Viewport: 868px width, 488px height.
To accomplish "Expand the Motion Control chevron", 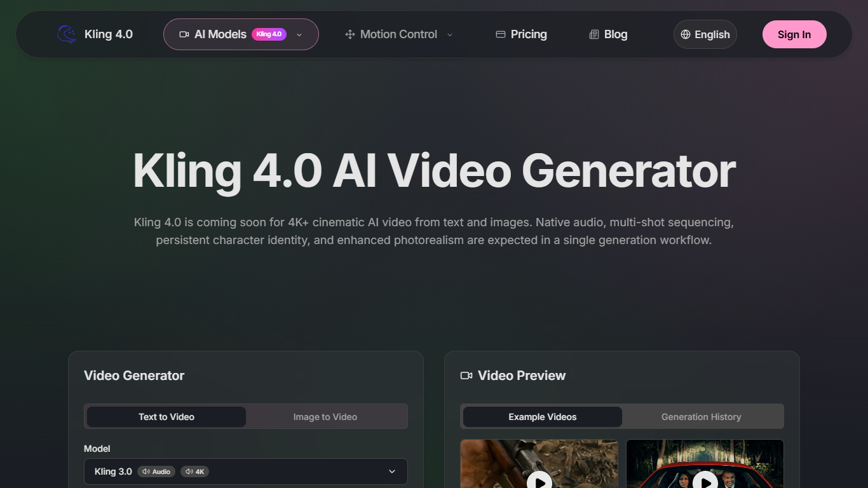I will click(450, 34).
